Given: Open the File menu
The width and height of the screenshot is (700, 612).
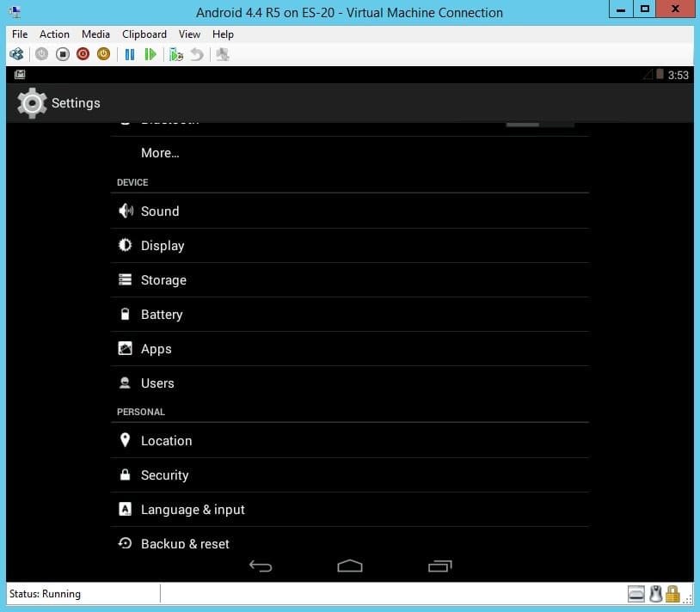Looking at the screenshot, I should pos(20,34).
